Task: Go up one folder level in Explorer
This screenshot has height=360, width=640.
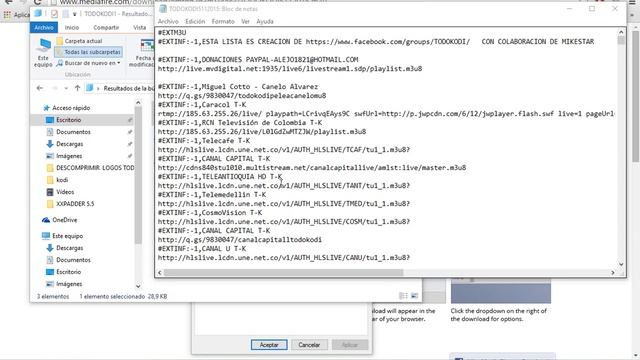Action: [77, 88]
